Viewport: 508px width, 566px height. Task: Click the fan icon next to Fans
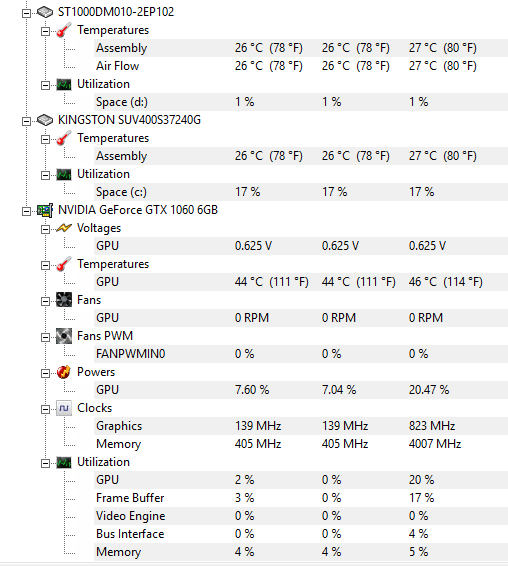click(64, 300)
